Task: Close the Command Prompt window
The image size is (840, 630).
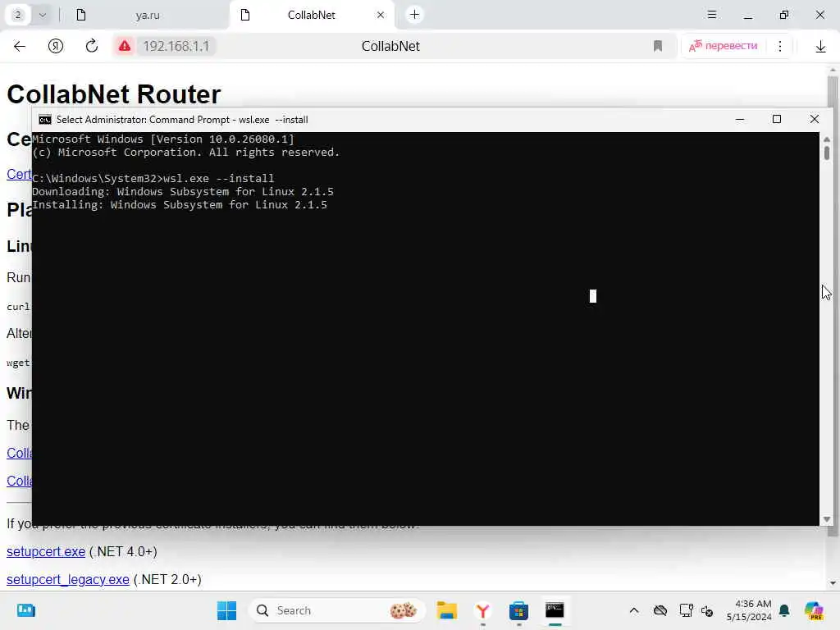Action: [815, 120]
